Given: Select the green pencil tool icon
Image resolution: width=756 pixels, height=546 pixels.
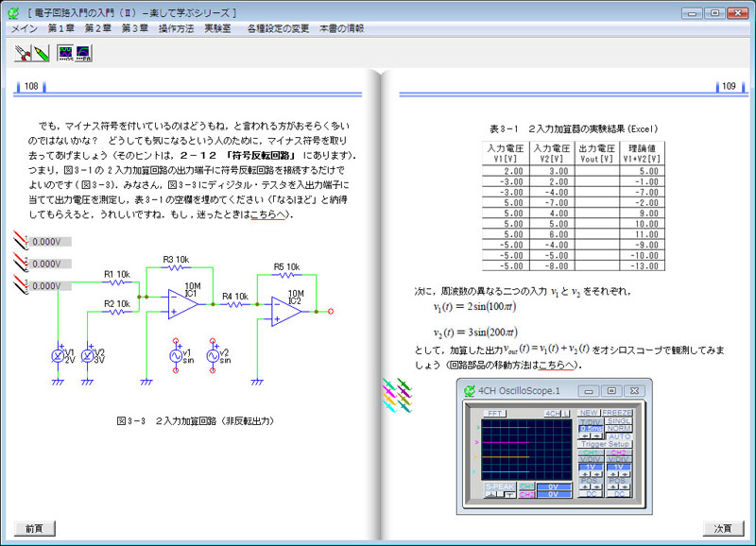Looking at the screenshot, I should coord(40,53).
